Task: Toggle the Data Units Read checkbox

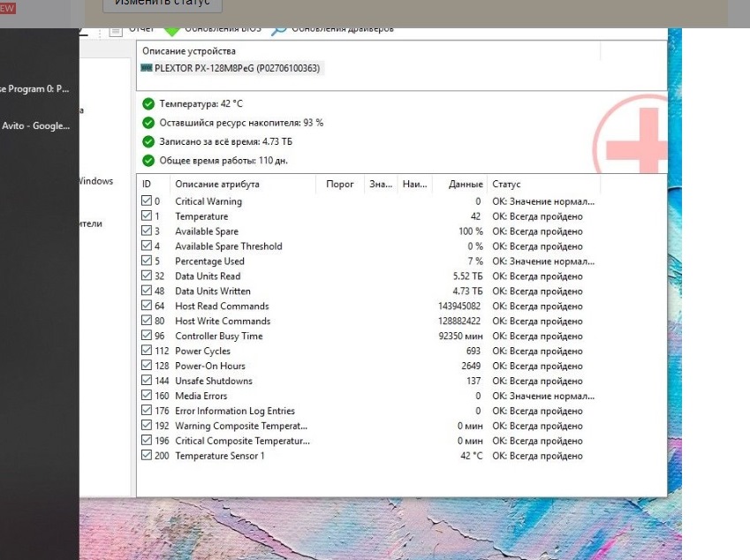Action: [147, 276]
